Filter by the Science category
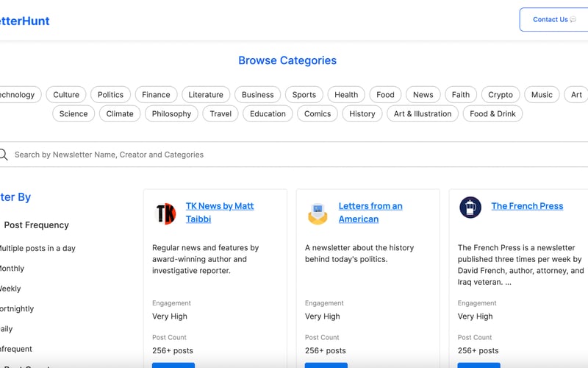 tap(73, 114)
